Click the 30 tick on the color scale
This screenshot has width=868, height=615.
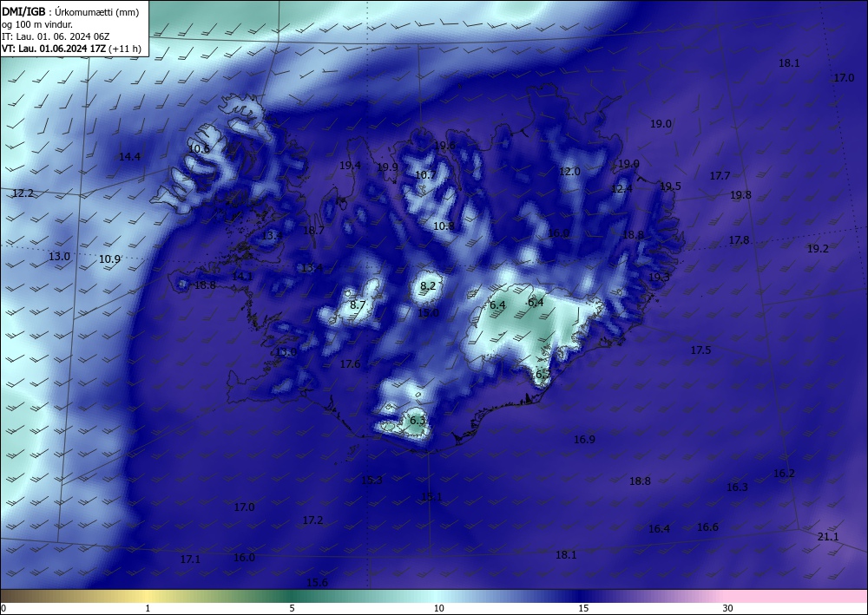727,608
